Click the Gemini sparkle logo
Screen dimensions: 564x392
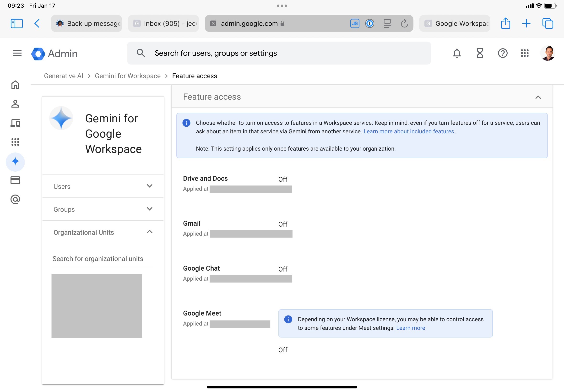coord(61,118)
